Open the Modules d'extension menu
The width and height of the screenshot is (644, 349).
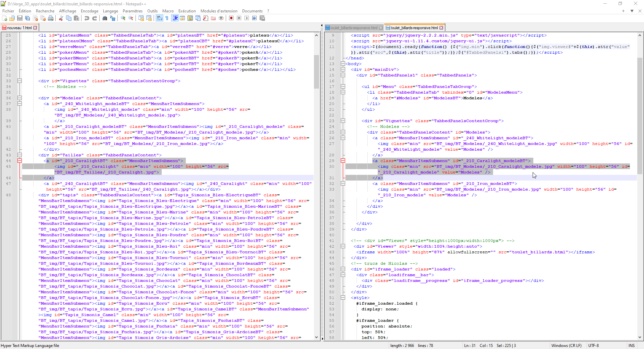tap(219, 11)
